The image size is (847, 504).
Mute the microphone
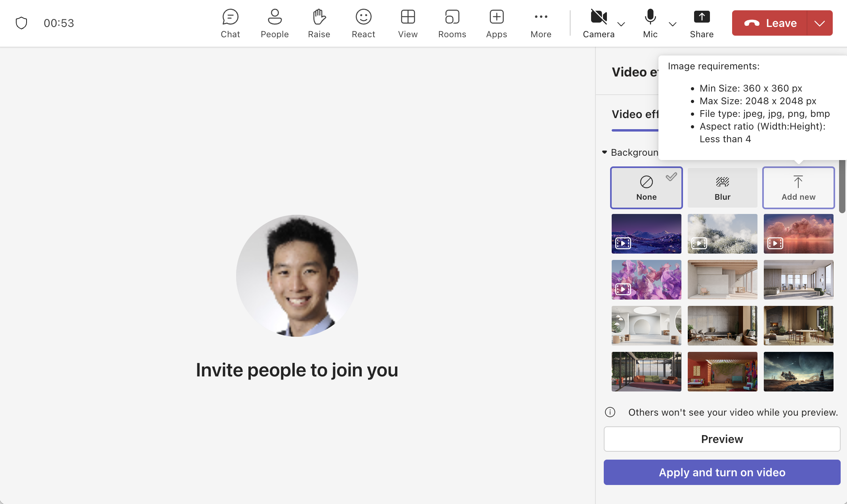click(649, 18)
